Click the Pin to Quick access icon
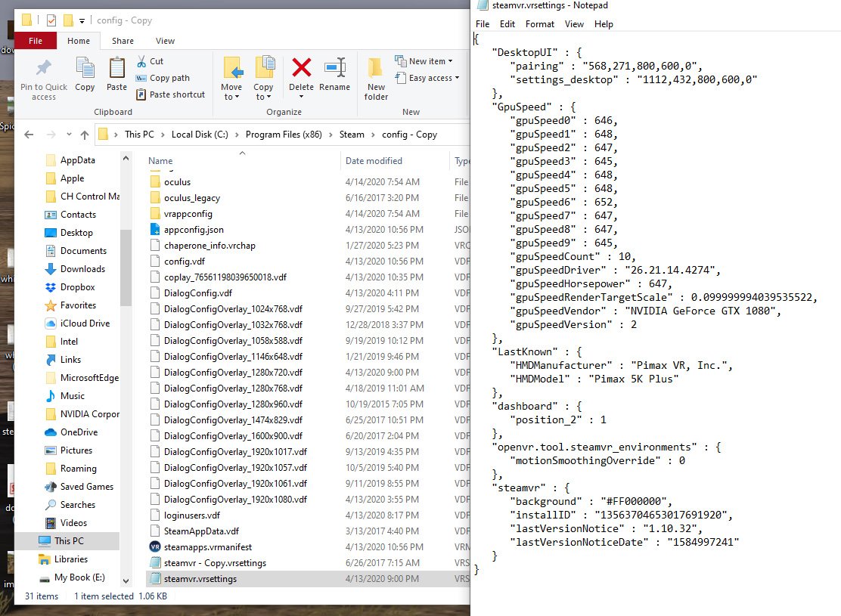This screenshot has height=616, width=841. click(x=43, y=67)
